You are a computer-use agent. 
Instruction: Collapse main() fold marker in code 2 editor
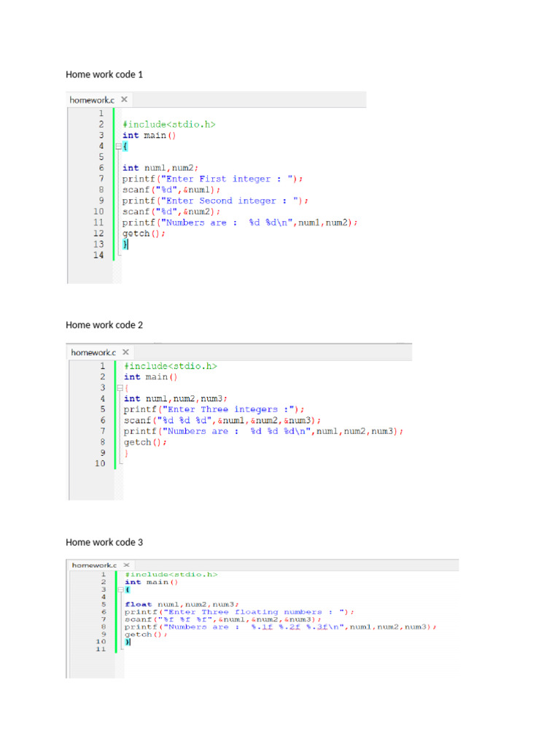[120, 388]
